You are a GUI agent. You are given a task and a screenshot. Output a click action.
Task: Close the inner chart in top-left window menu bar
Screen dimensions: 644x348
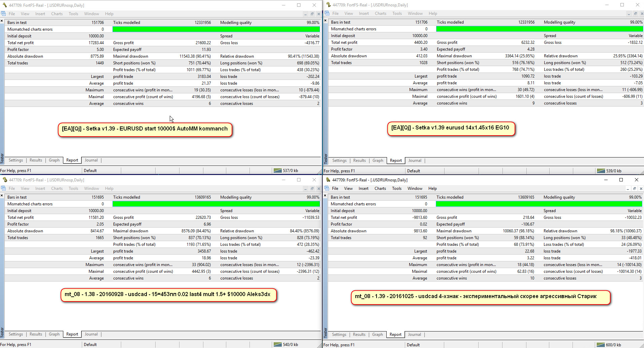click(x=319, y=14)
